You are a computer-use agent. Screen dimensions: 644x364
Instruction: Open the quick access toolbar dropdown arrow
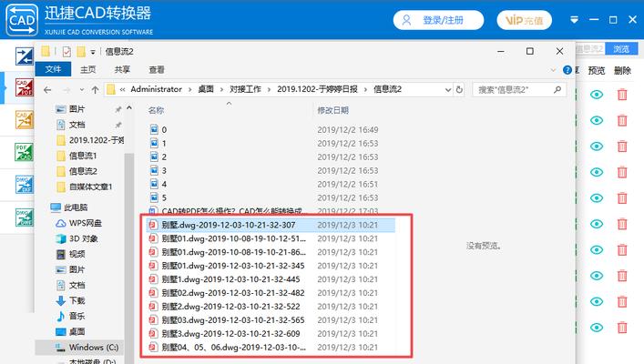[93, 52]
